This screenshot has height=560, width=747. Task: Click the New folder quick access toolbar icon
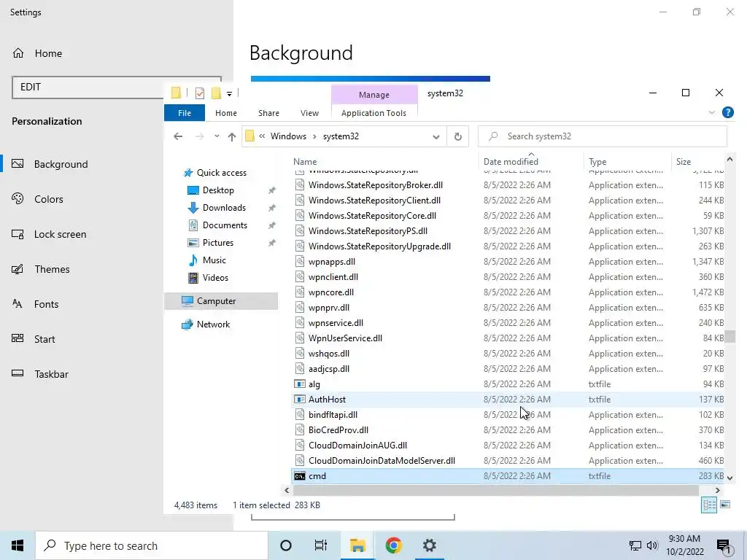[216, 93]
